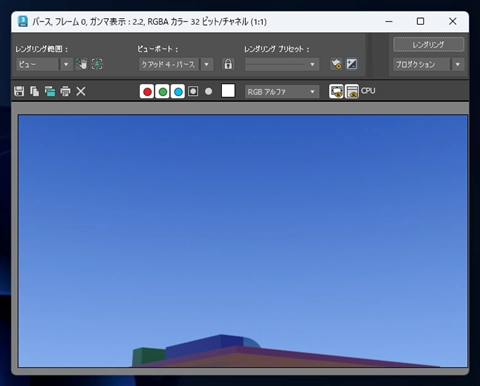This screenshot has width=480, height=386.
Task: Open the プロダクション render mode dropdown
Action: tap(428, 64)
